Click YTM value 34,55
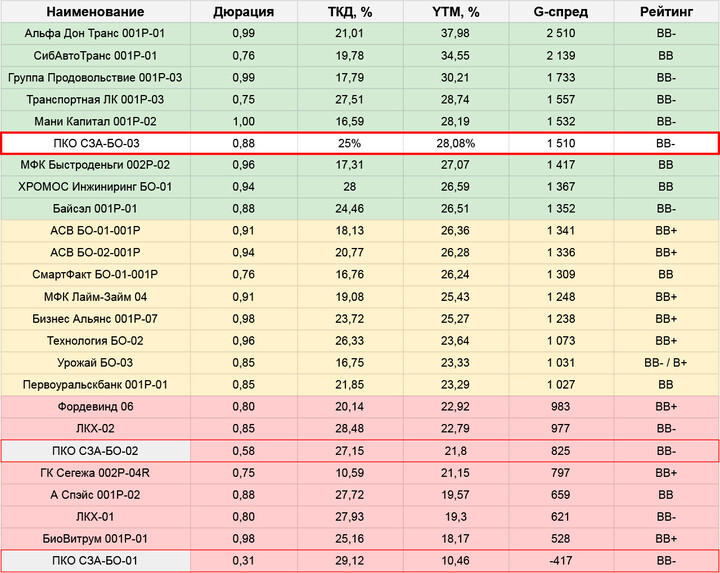Image resolution: width=720 pixels, height=573 pixels. (456, 56)
